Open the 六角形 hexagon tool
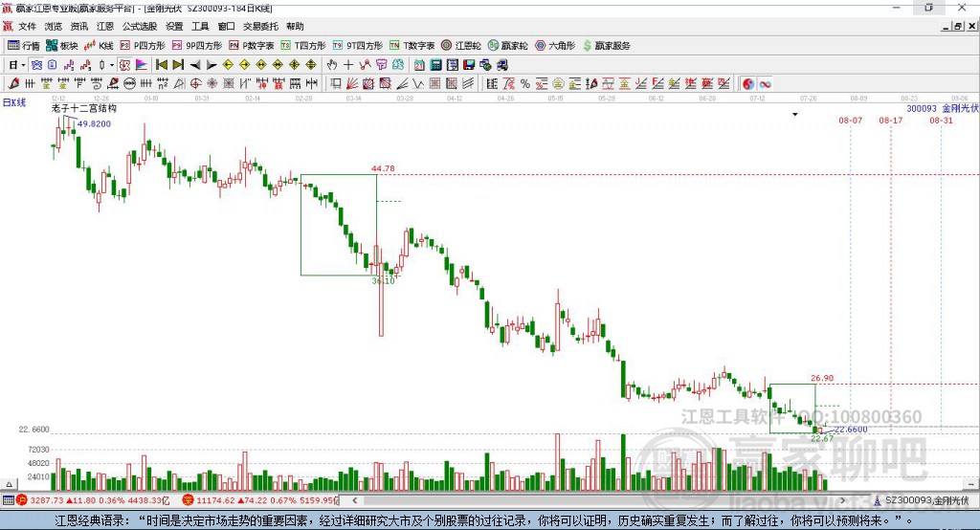This screenshot has width=980, height=530. [x=555, y=46]
